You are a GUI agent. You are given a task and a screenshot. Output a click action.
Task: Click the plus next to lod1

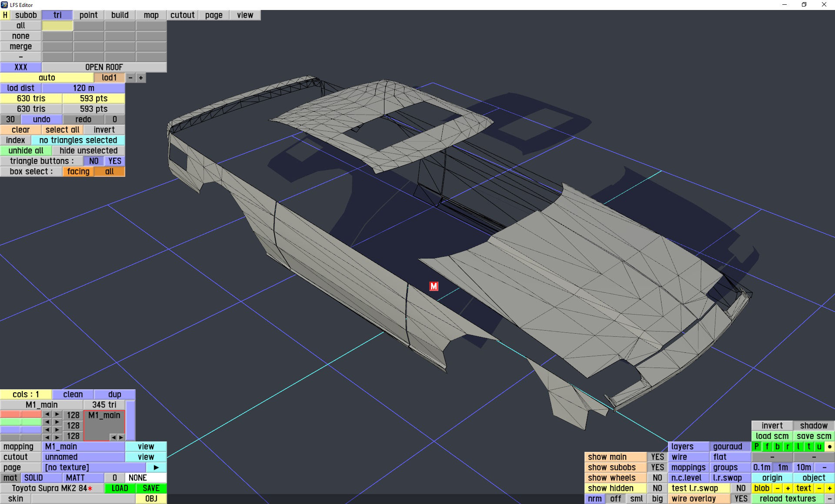(141, 78)
